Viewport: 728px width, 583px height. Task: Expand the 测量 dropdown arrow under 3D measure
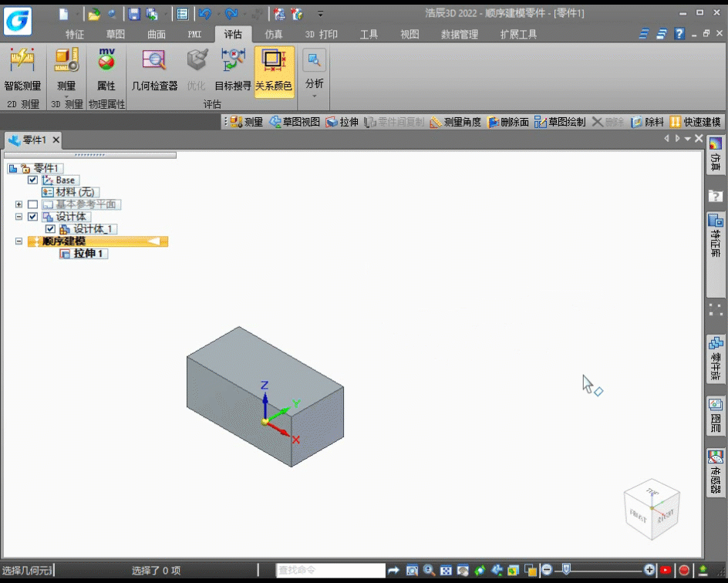66,96
